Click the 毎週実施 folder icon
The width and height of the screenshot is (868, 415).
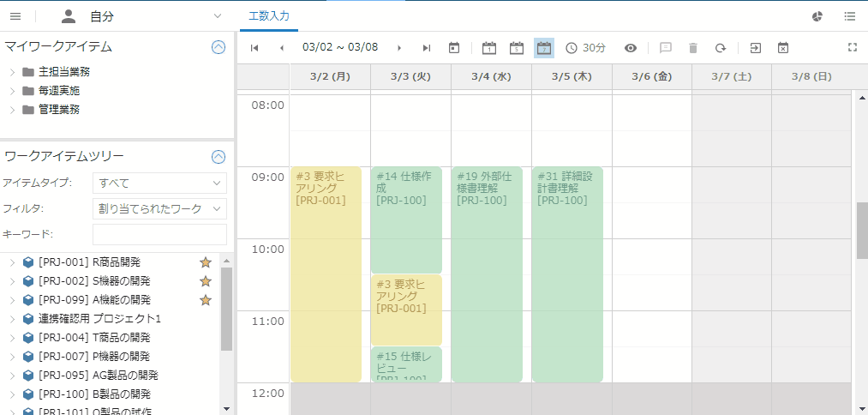[x=28, y=91]
